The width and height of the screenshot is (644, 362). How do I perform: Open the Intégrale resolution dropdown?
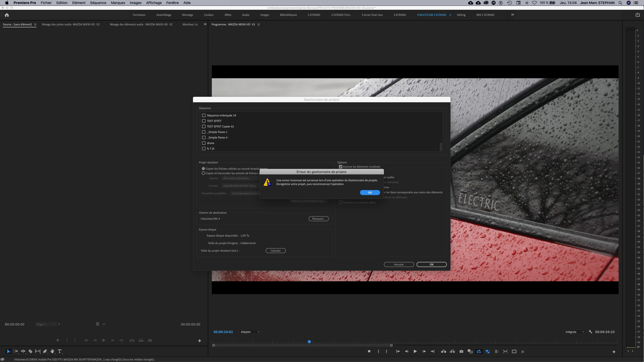point(574,332)
